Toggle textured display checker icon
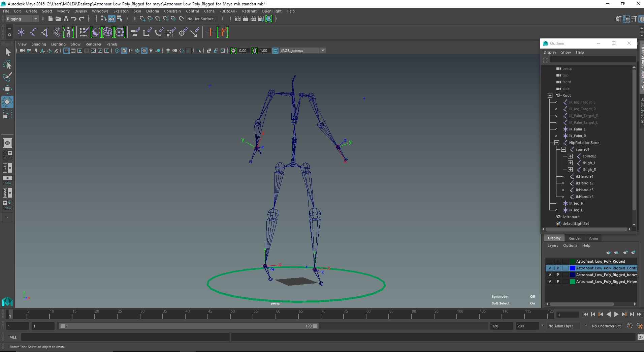The width and height of the screenshot is (644, 352). tap(144, 51)
